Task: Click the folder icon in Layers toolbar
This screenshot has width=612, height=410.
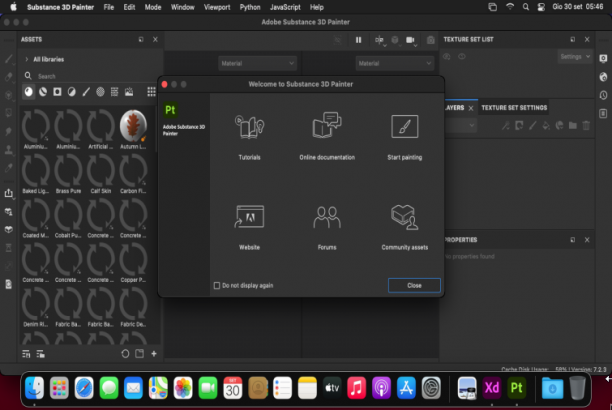Action: [x=573, y=125]
